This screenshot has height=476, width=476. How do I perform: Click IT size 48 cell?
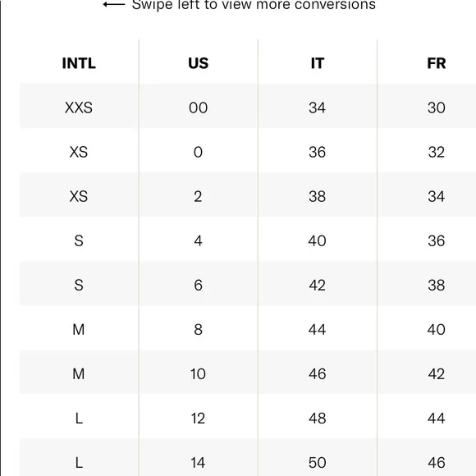[318, 419]
